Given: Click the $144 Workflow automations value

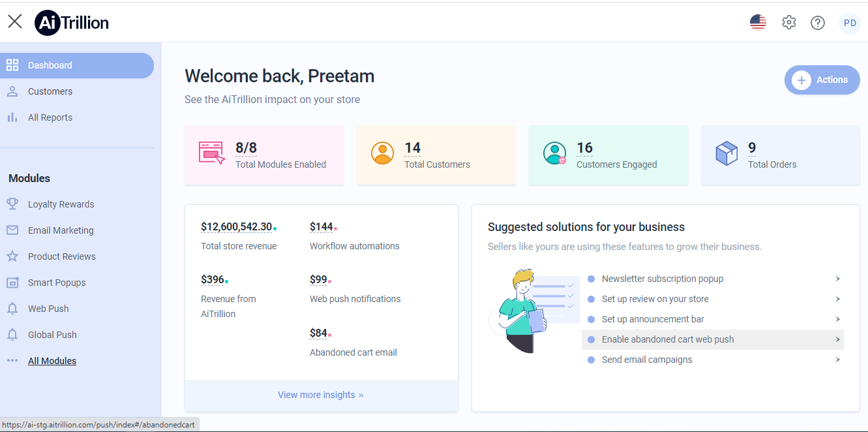Looking at the screenshot, I should [x=322, y=227].
